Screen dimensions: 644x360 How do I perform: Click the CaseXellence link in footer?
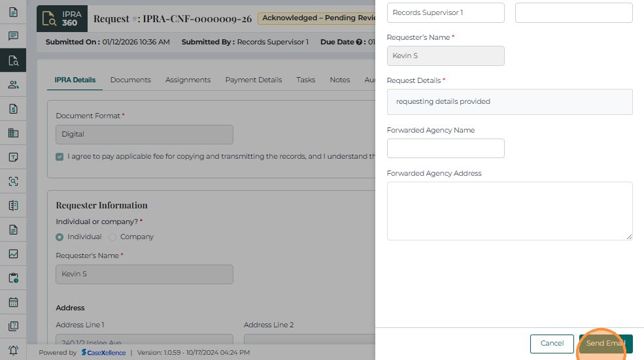[x=103, y=353]
